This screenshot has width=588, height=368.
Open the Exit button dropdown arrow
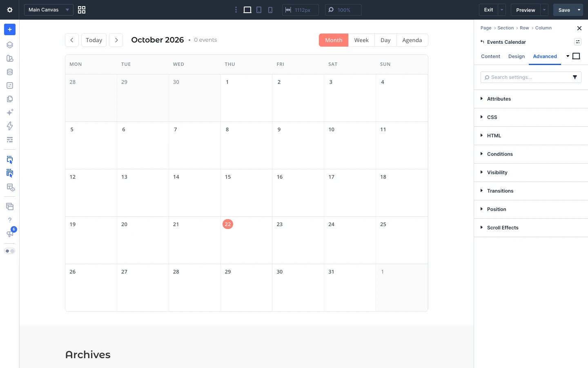pyautogui.click(x=502, y=10)
